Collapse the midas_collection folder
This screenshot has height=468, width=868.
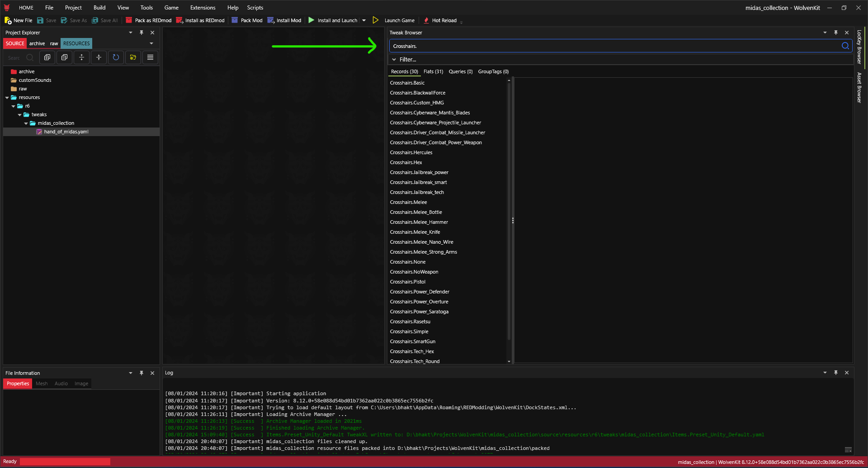(26, 123)
